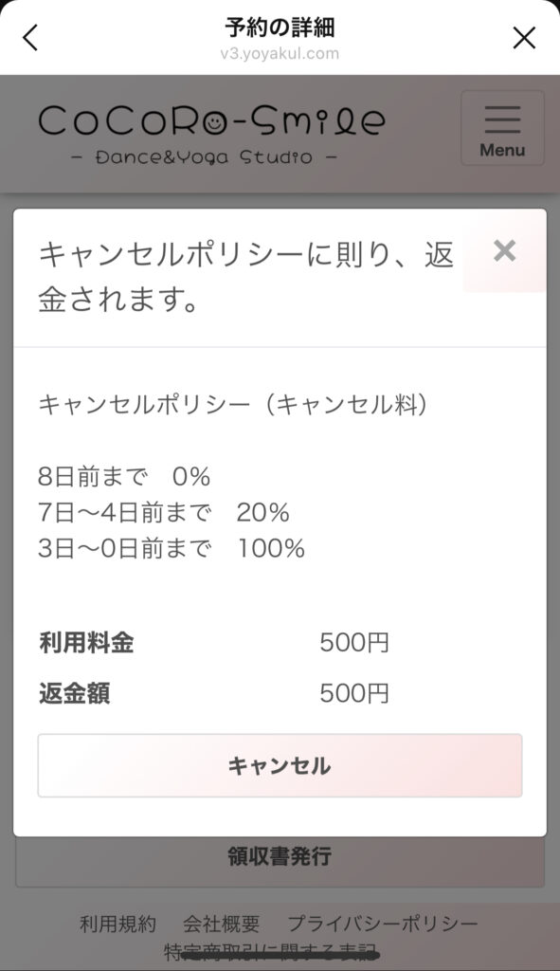560x971 pixels.
Task: Open 特定商取引に関する表記 link
Action: pyautogui.click(x=272, y=951)
